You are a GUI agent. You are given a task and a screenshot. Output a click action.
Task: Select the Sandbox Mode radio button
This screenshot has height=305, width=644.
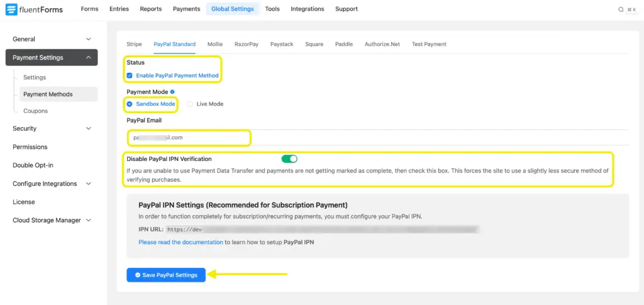(130, 104)
